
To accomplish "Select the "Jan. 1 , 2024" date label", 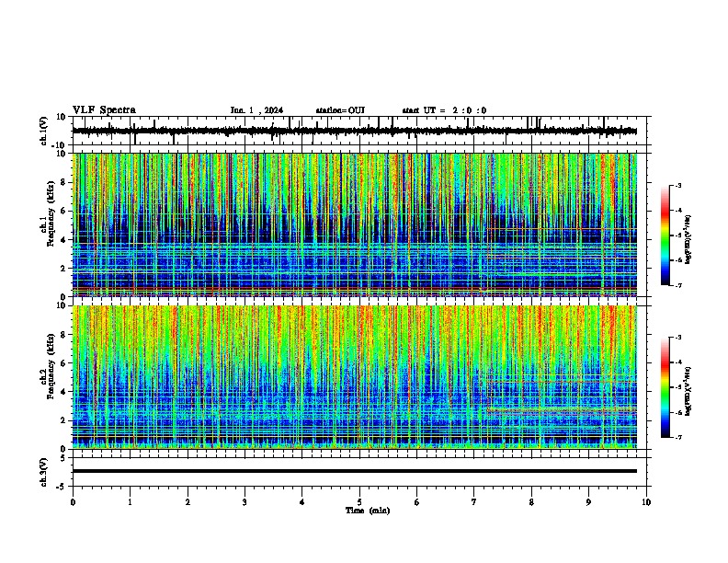I will coord(256,110).
